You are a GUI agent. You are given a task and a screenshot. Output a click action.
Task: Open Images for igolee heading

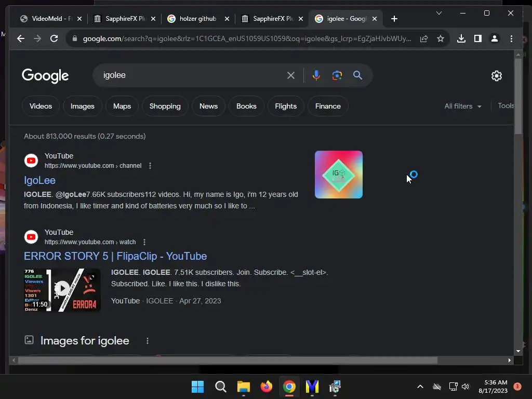[x=85, y=341]
